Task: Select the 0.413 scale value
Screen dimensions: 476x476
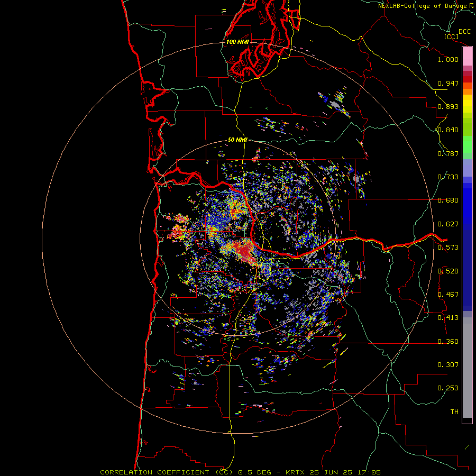Action: (x=448, y=318)
